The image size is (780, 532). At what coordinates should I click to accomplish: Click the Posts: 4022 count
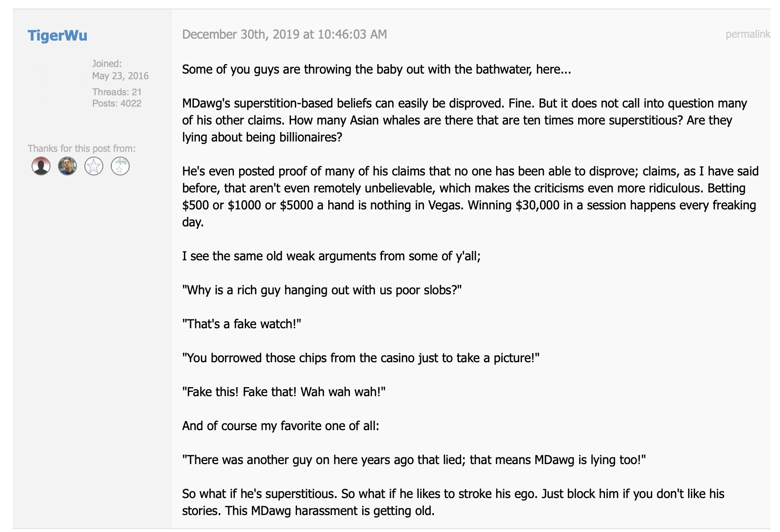117,103
